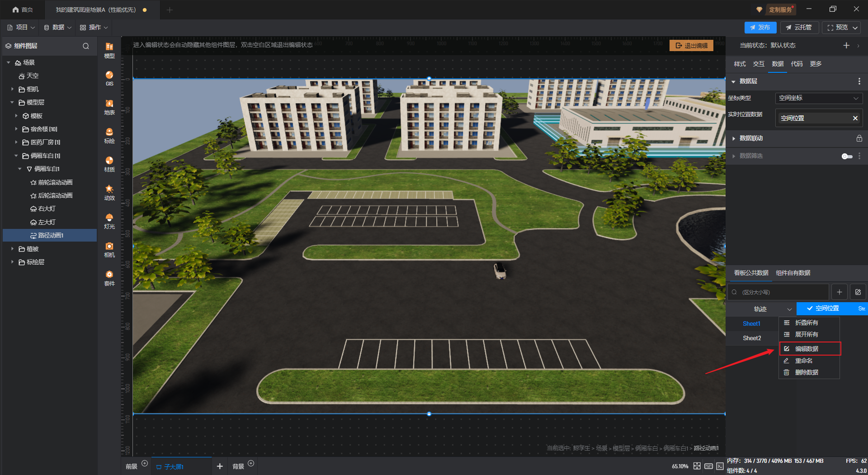Clear the 空间位置 field with X
Screen dimensions: 868x475
tap(855, 118)
